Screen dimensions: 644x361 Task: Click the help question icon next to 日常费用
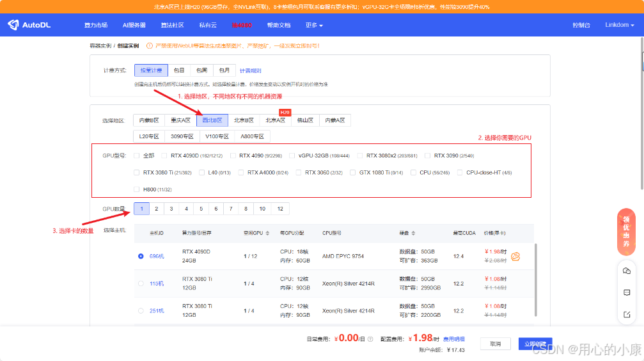tap(370, 339)
